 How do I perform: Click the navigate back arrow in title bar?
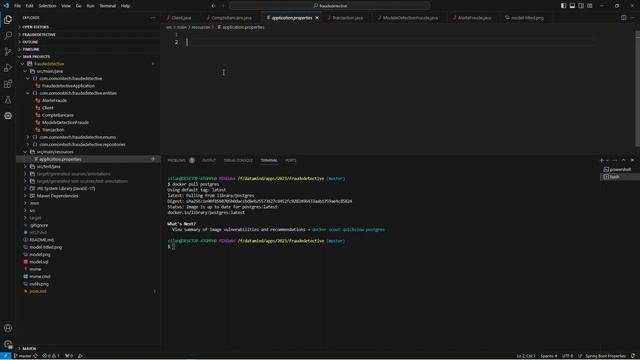pyautogui.click(x=213, y=6)
